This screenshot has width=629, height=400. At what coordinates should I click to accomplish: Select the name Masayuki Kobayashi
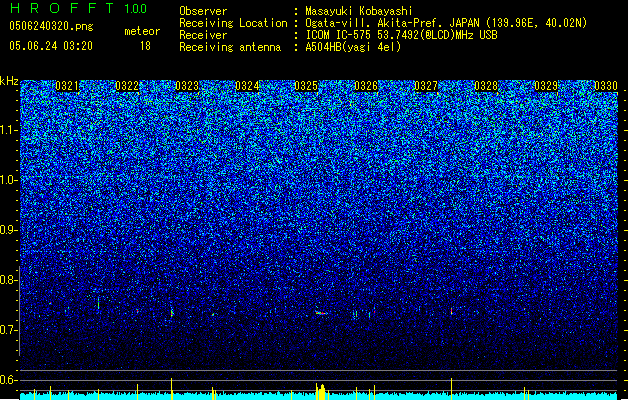pos(359,11)
